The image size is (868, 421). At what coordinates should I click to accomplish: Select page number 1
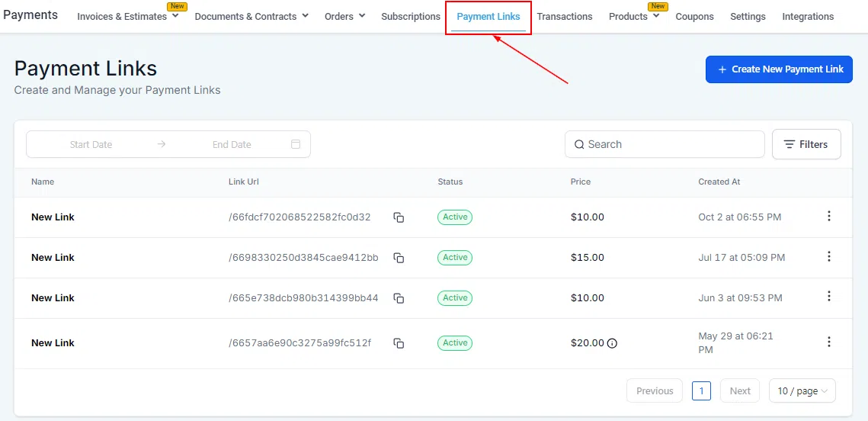(x=701, y=390)
